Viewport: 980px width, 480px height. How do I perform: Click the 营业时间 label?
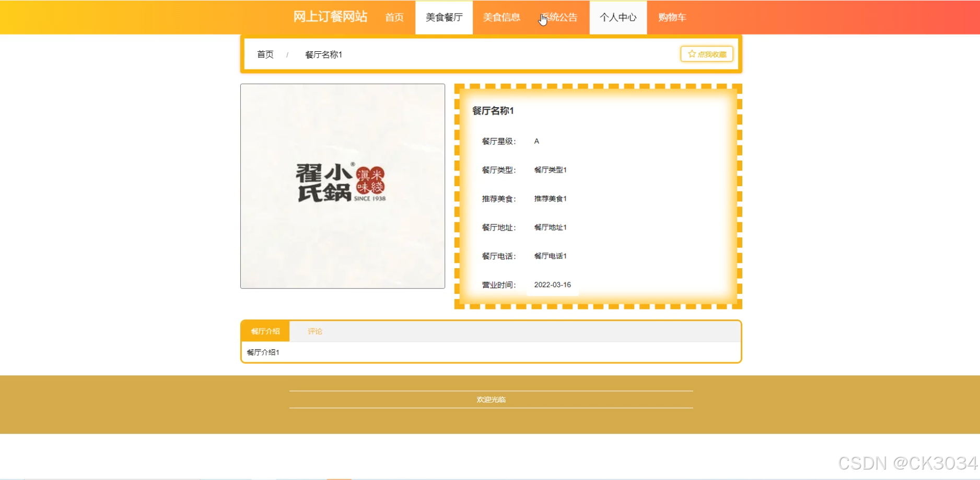[x=498, y=285]
